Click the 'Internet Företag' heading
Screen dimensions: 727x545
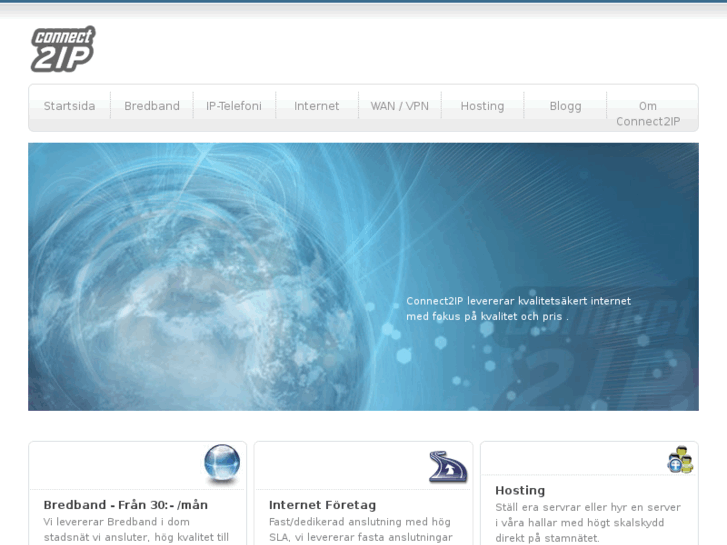point(322,505)
